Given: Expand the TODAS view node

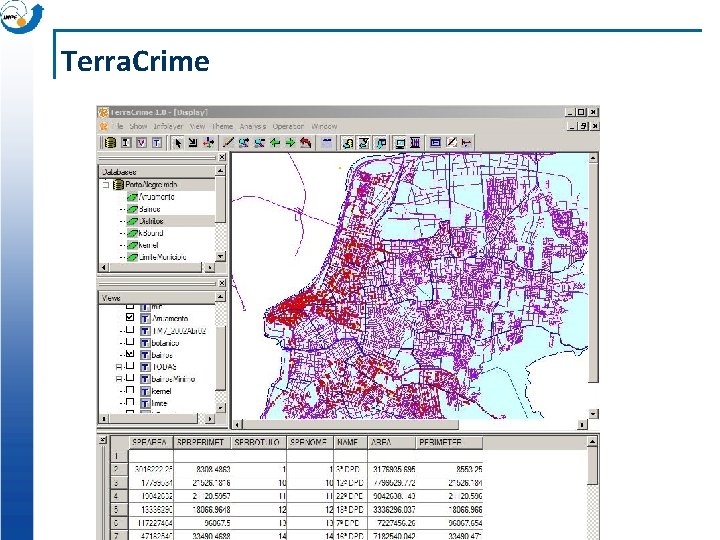Looking at the screenshot, I should pyautogui.click(x=118, y=366).
